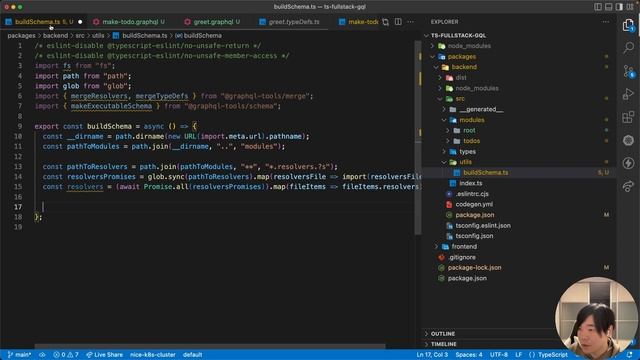640x360 pixels.
Task: Open buildSchema.ts in the file tree
Action: pyautogui.click(x=485, y=173)
